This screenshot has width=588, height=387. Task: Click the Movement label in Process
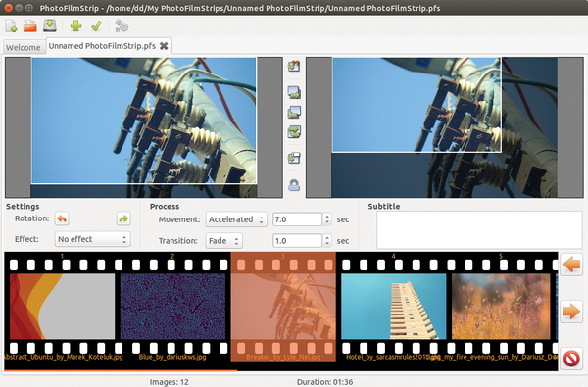(x=179, y=219)
